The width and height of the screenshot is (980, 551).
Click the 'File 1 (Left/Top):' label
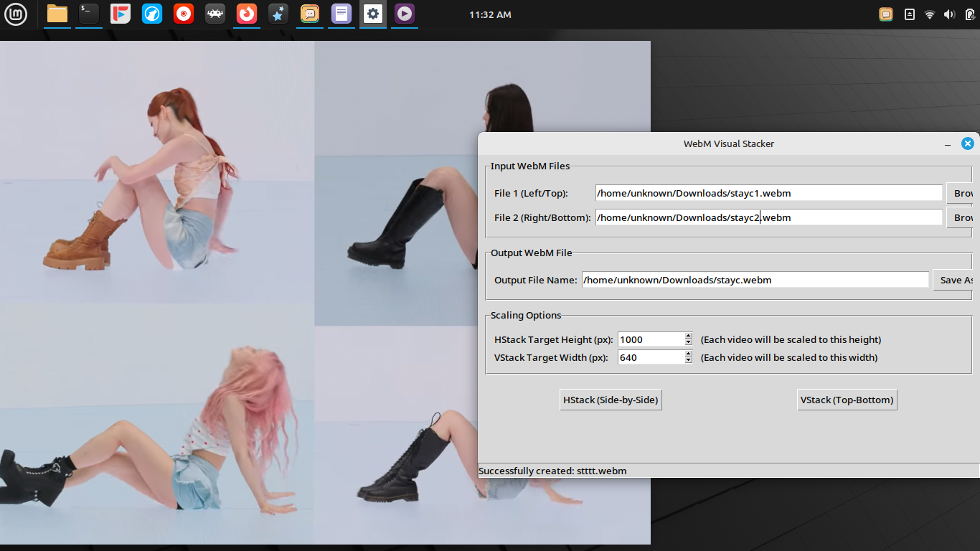coord(531,193)
